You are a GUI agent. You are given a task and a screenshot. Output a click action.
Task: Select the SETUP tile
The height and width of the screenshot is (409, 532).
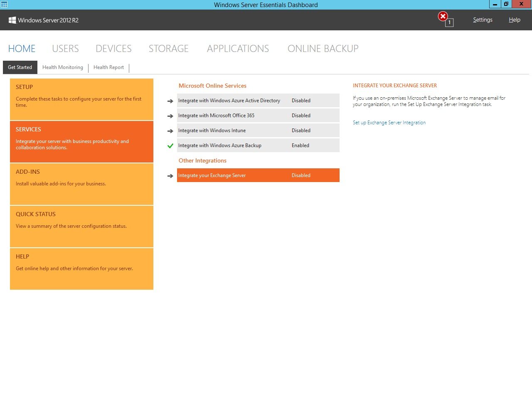(81, 99)
